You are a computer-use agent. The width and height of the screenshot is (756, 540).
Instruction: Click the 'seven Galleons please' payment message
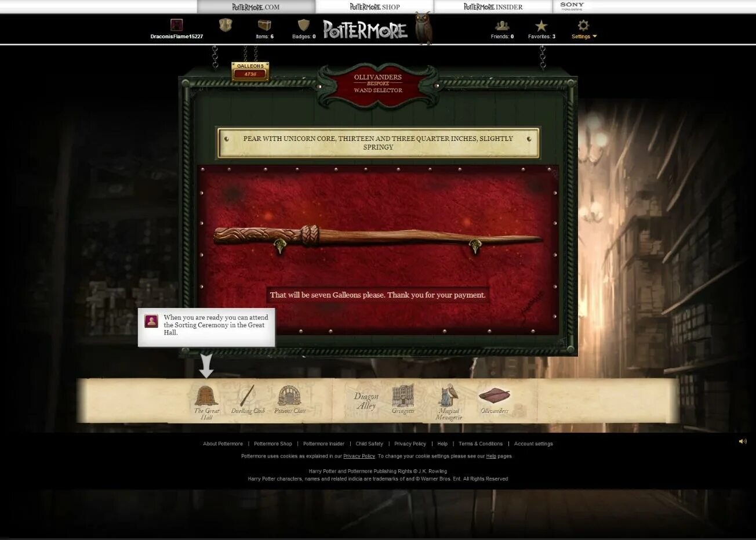377,295
